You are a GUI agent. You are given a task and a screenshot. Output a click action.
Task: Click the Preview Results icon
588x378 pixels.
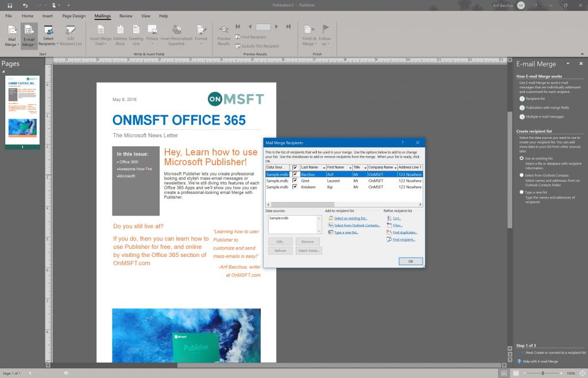pyautogui.click(x=223, y=29)
